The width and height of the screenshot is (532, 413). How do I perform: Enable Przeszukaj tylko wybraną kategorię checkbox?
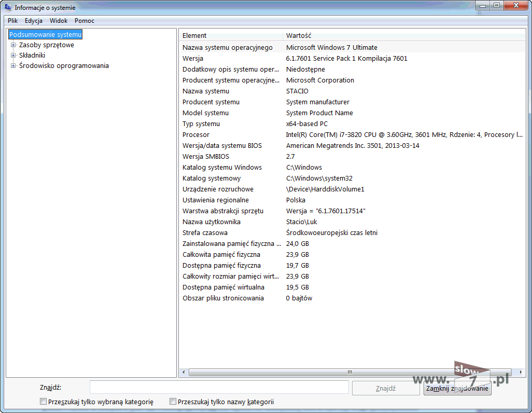(44, 402)
